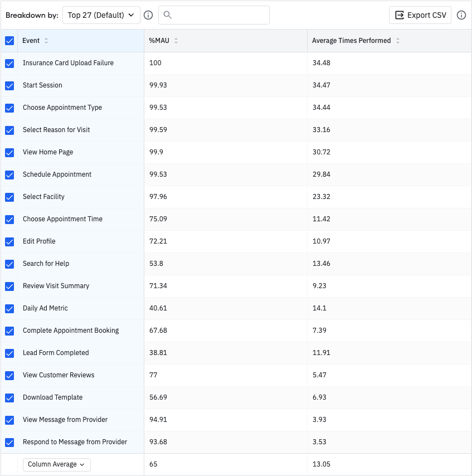
Task: Select the Edit Profile event row
Action: point(39,241)
